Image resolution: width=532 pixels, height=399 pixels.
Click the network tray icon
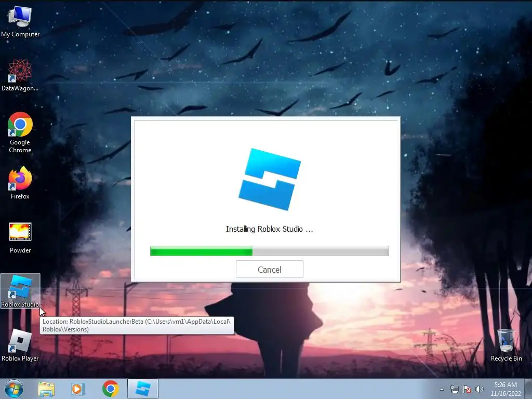pyautogui.click(x=454, y=389)
